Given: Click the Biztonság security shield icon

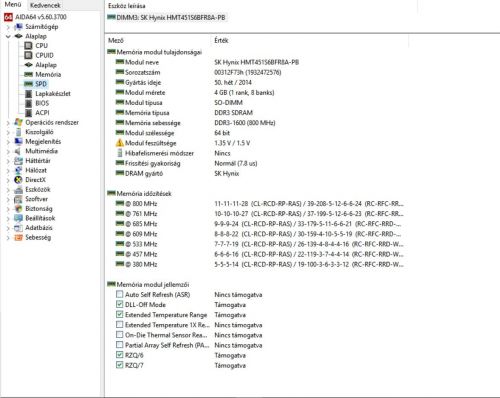Looking at the screenshot, I should (18, 209).
